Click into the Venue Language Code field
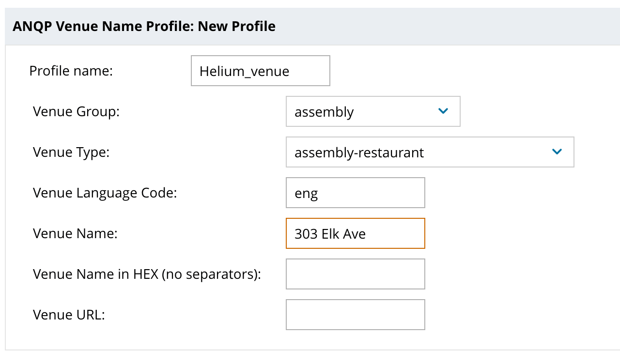The height and width of the screenshot is (364, 620). pyautogui.click(x=355, y=193)
